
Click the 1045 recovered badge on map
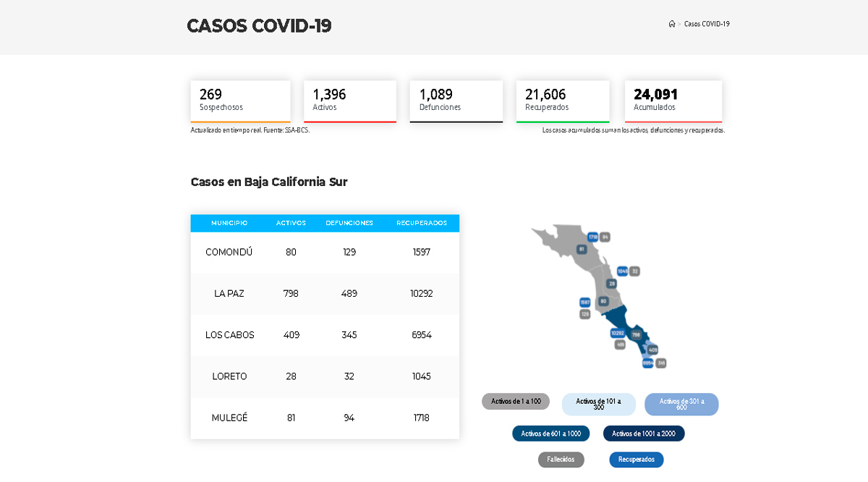[x=622, y=271]
